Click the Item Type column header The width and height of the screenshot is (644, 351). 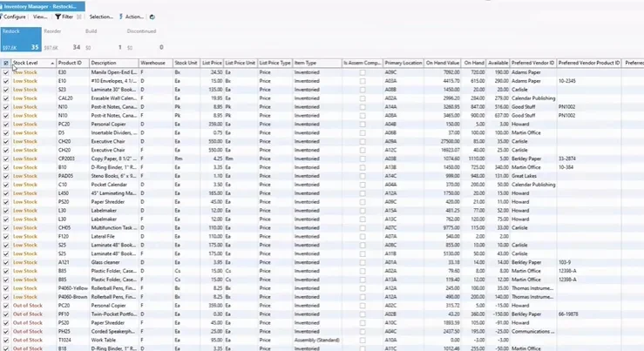point(317,63)
